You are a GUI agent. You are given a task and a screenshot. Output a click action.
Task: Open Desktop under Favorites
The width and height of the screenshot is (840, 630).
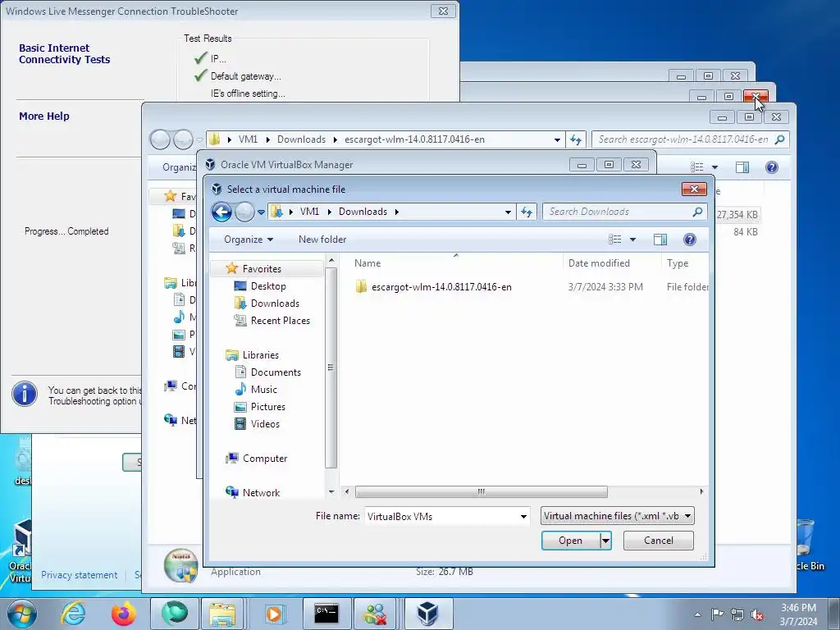pos(268,286)
